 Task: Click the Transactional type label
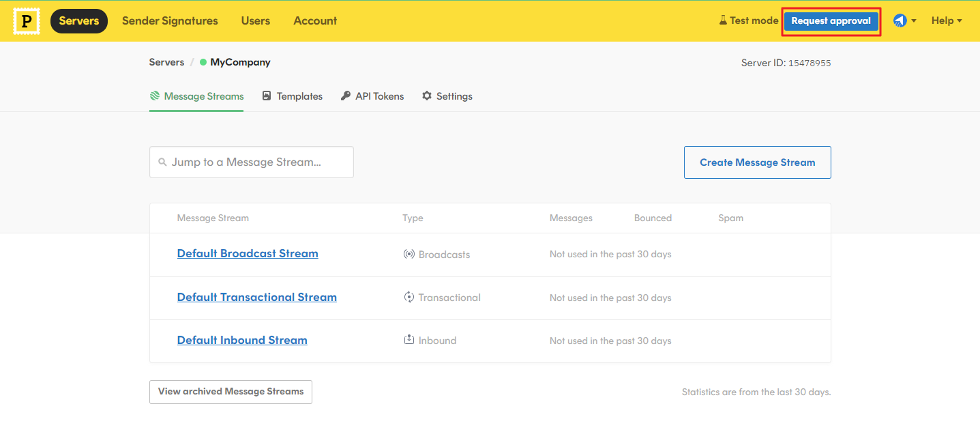pos(449,298)
